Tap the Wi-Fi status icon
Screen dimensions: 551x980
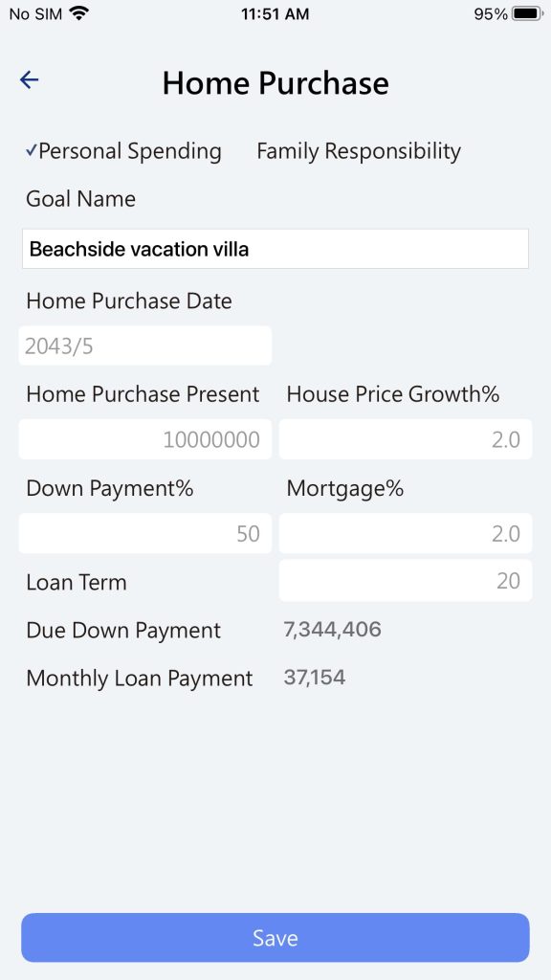(x=79, y=13)
